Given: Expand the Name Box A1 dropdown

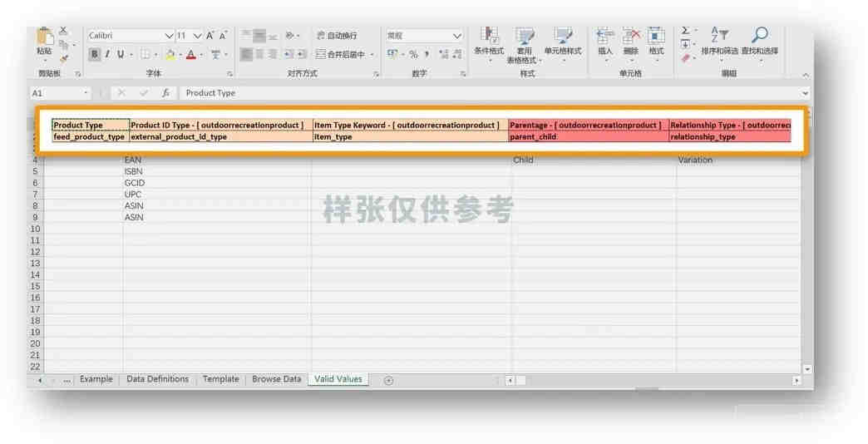Looking at the screenshot, I should (86, 93).
